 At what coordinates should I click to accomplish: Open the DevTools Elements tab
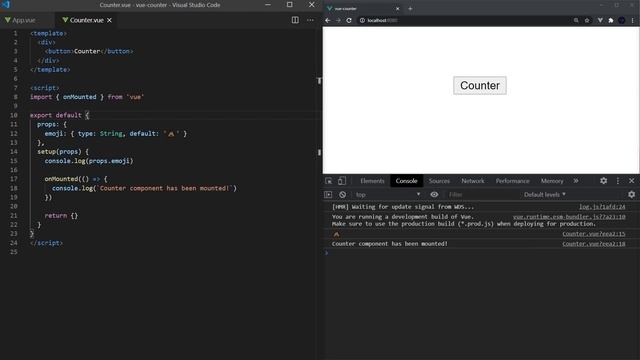[x=372, y=181]
